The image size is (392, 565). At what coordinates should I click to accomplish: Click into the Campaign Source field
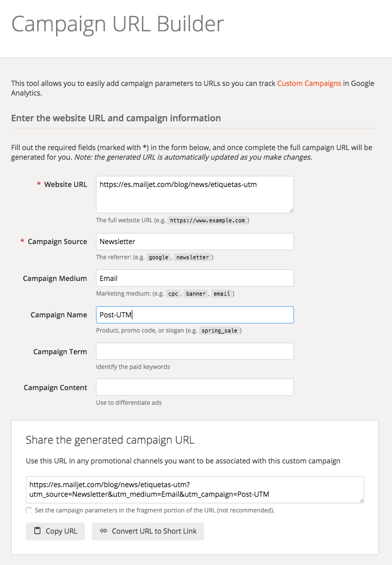click(x=194, y=242)
